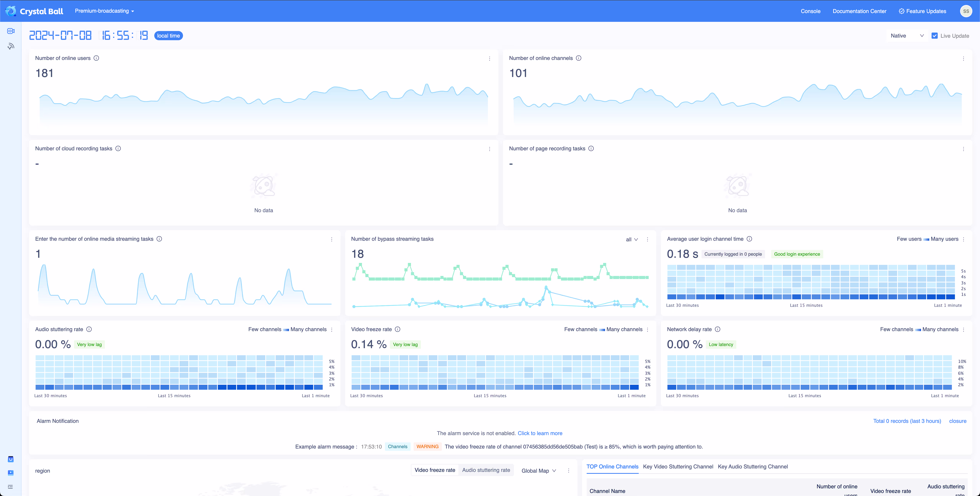The image size is (980, 496).
Task: Open the Global Map dropdown
Action: pos(538,471)
